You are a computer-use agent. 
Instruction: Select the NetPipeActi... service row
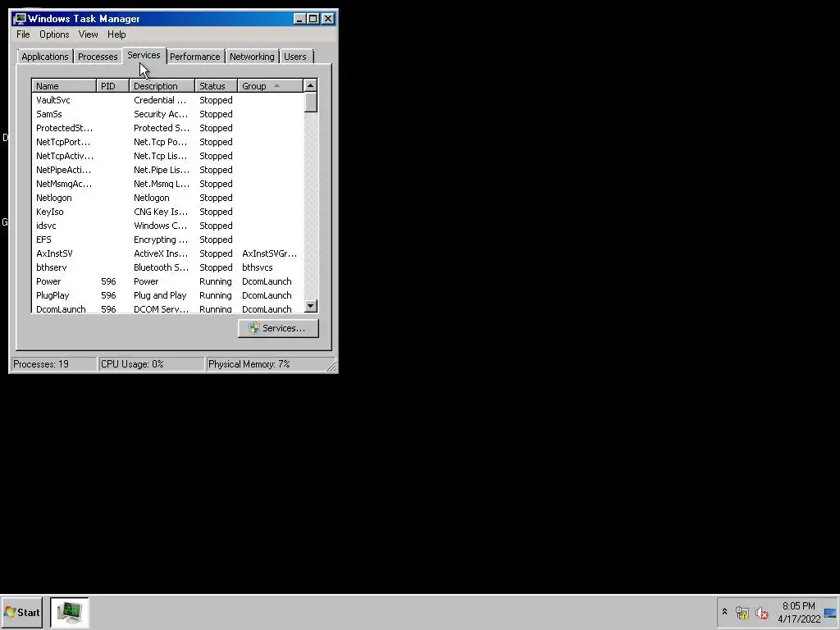[167, 170]
